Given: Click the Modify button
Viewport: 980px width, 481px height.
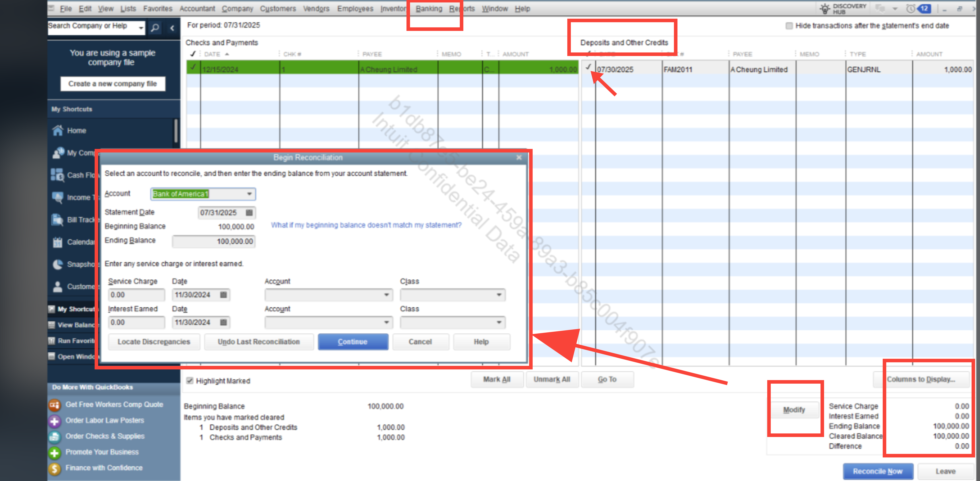Looking at the screenshot, I should click(x=794, y=410).
